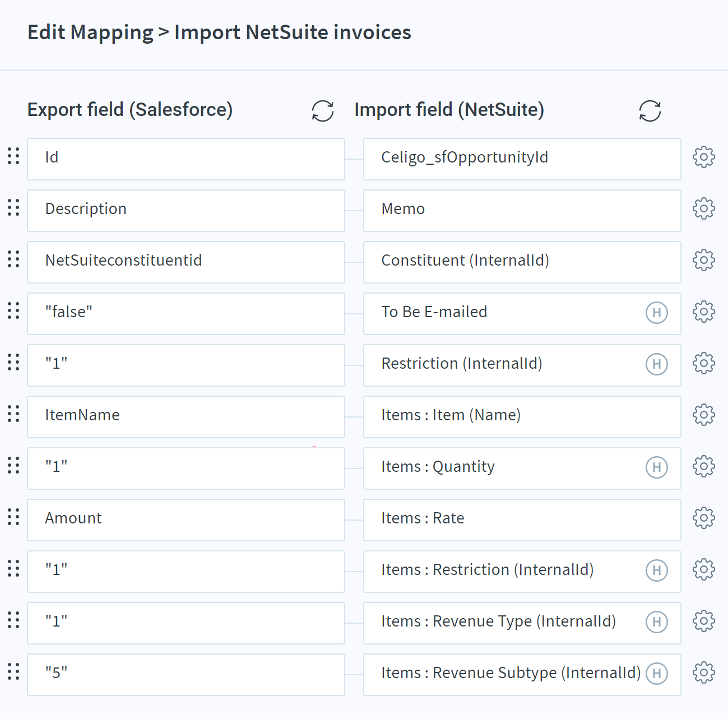This screenshot has height=719, width=728.
Task: Click the ItemName export field
Action: (186, 417)
